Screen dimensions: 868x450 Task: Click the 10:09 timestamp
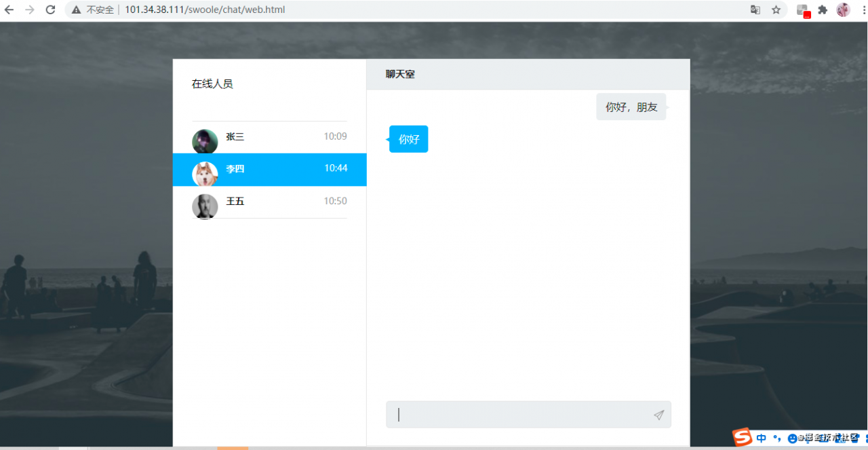pyautogui.click(x=335, y=136)
